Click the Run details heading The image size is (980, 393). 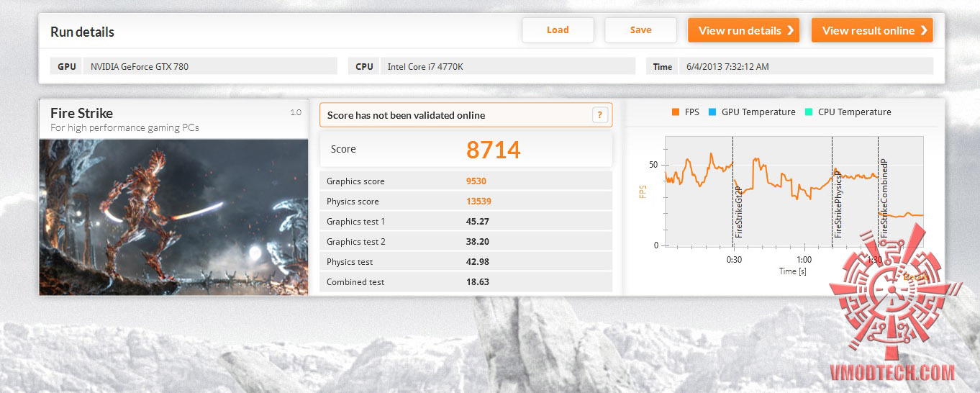[82, 32]
